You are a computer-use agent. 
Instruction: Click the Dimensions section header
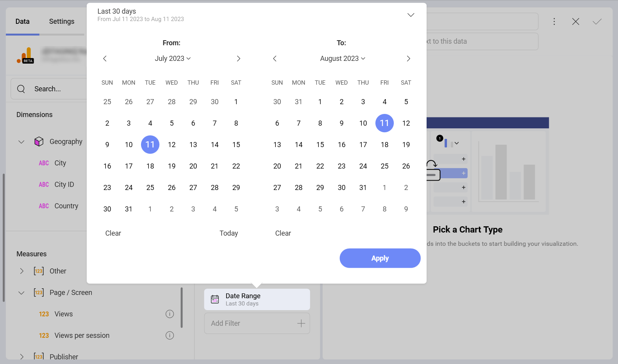34,115
